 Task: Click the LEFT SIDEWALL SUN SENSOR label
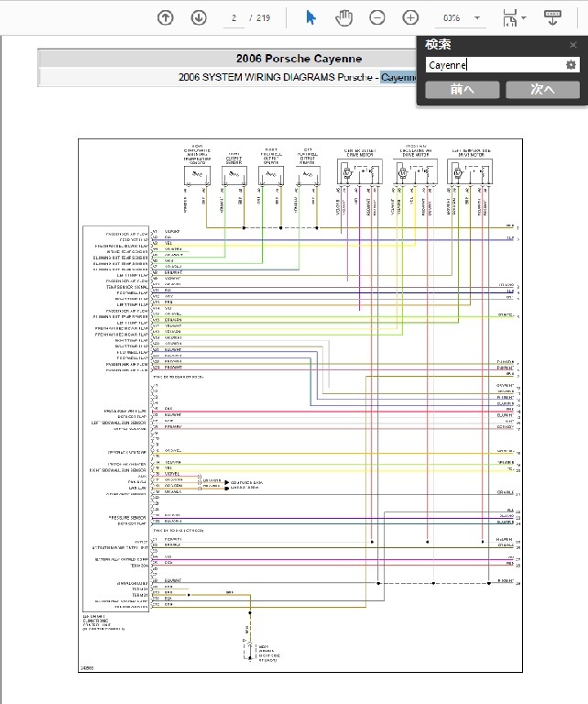tap(118, 423)
